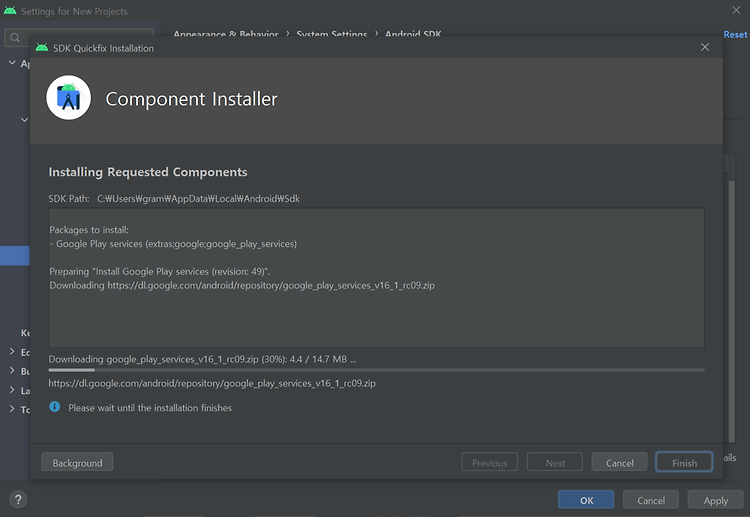Click the URL text below progress bar
This screenshot has width=750, height=517.
pos(212,383)
